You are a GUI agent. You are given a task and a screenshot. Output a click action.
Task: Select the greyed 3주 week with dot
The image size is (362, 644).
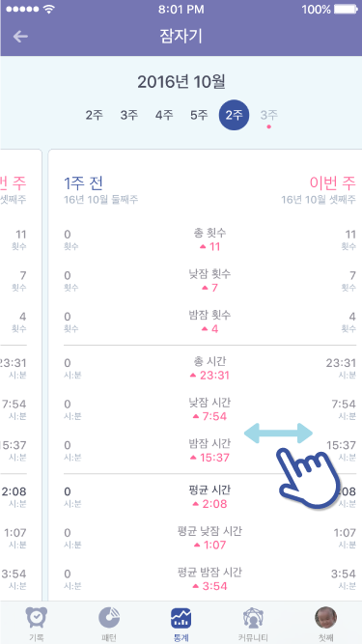pyautogui.click(x=268, y=117)
